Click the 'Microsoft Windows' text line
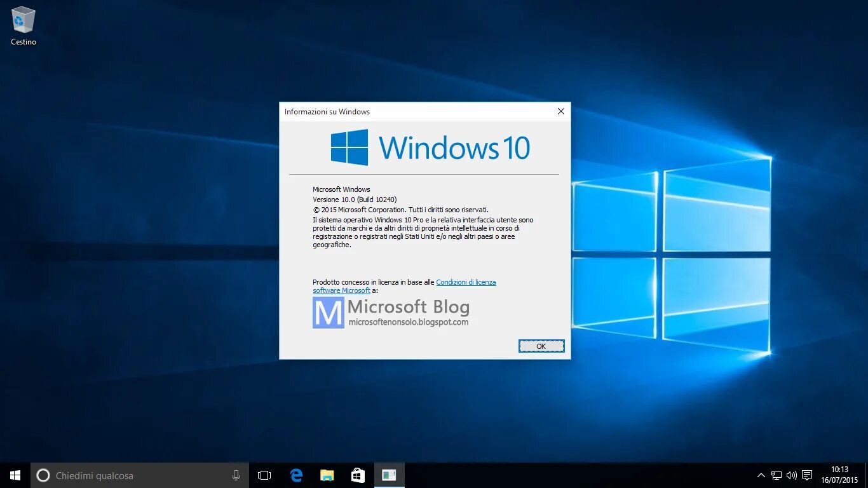The image size is (868, 488). point(341,189)
